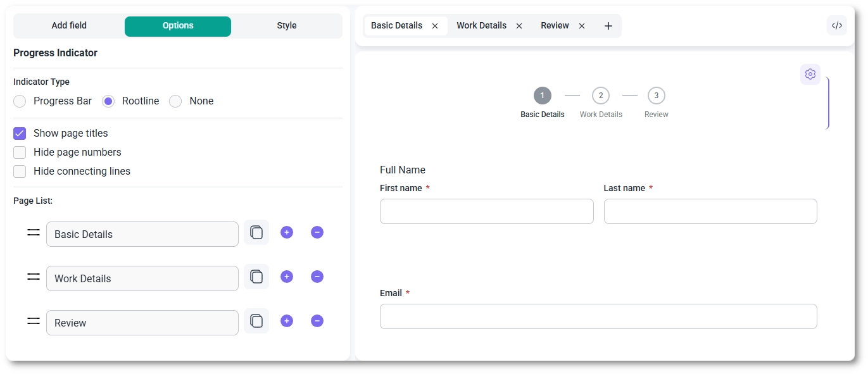
Task: Add a page after Work Details
Action: tap(287, 277)
